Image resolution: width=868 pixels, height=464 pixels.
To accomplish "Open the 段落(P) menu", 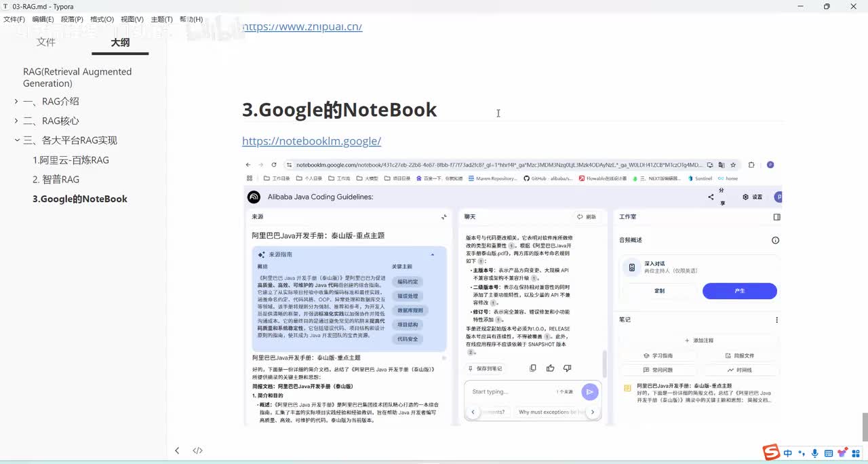I will click(x=73, y=20).
